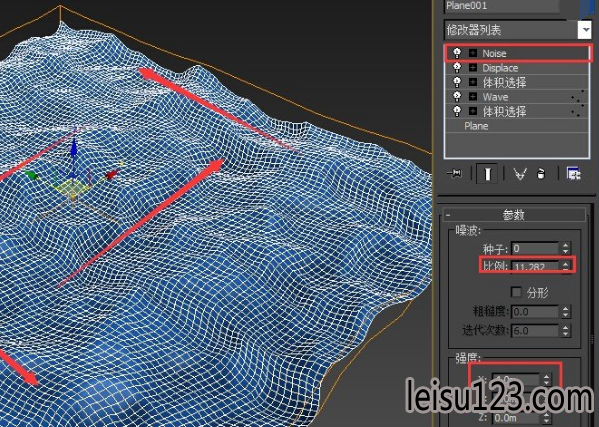This screenshot has width=599, height=427.
Task: Toggle Displace modifier lightbulb icon
Action: pos(457,68)
